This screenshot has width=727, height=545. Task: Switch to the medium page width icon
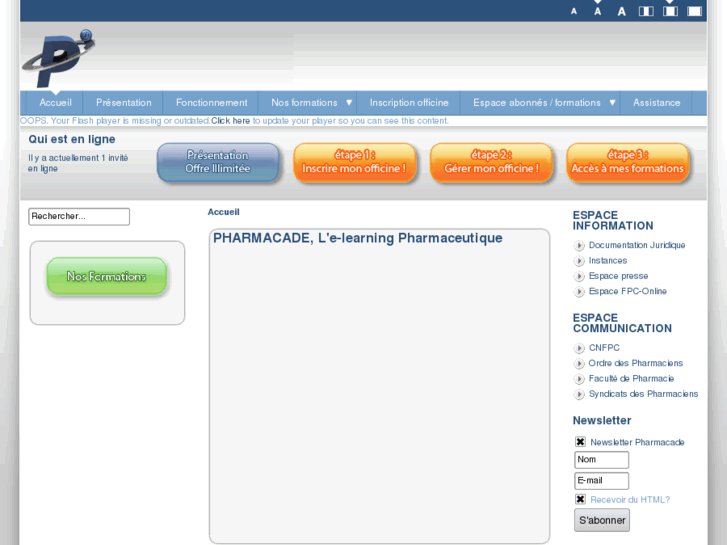pos(670,11)
